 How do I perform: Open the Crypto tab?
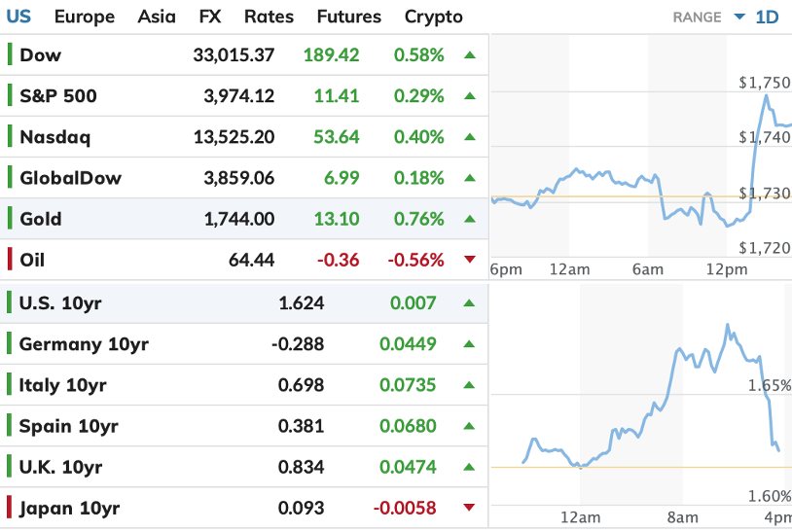pyautogui.click(x=434, y=17)
